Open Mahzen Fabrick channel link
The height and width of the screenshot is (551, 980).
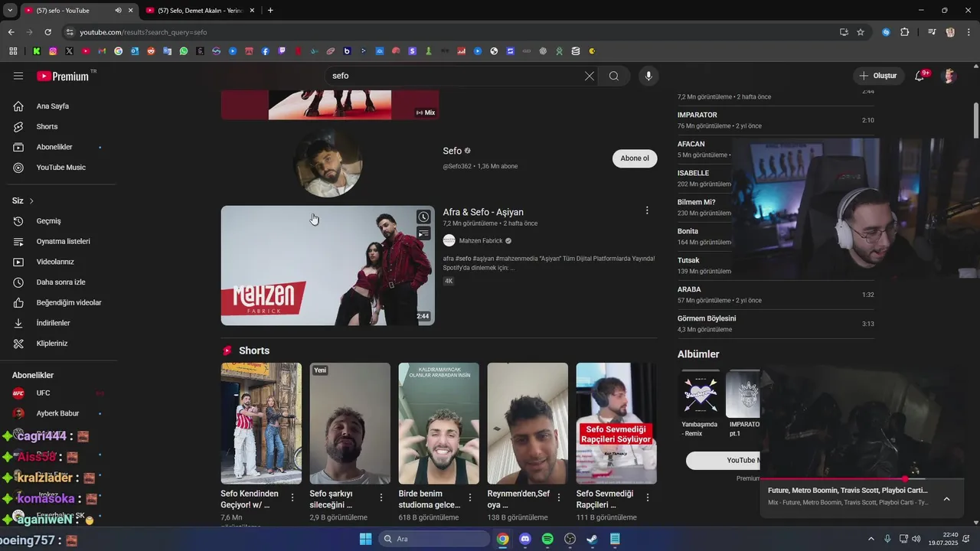coord(481,240)
